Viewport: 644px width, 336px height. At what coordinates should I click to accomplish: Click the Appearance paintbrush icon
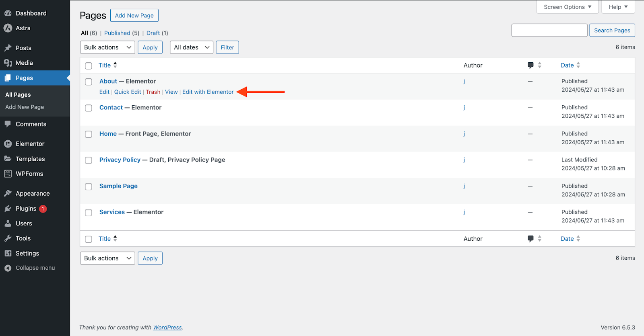coord(8,193)
